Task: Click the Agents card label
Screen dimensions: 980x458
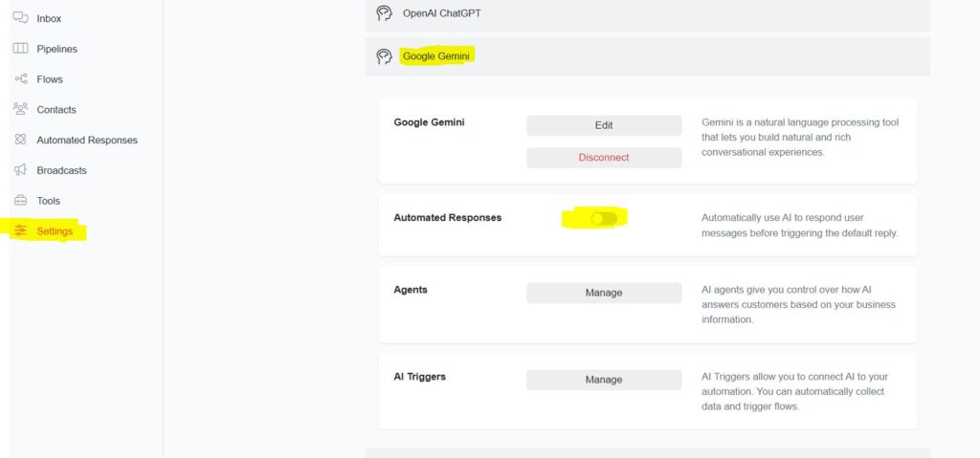Action: coord(411,290)
